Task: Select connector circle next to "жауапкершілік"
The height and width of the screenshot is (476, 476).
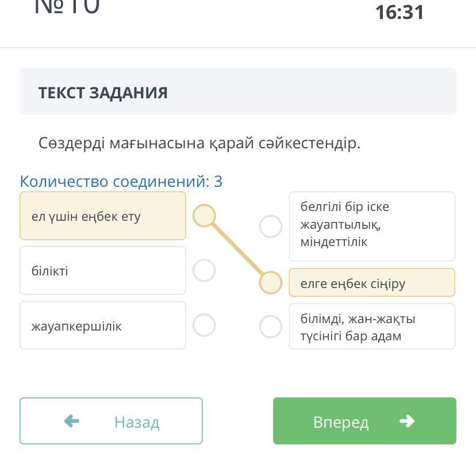Action: 204,325
